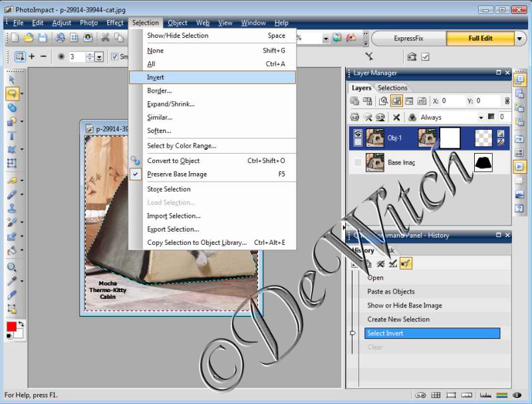532x404 pixels.
Task: Select the Pick (arrow) tool
Action: click(11, 79)
